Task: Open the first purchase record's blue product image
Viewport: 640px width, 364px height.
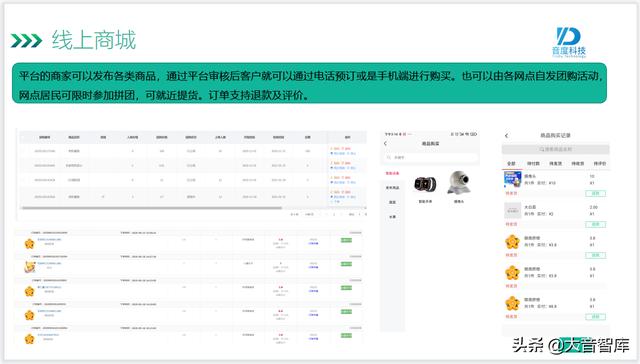Action: [x=513, y=179]
